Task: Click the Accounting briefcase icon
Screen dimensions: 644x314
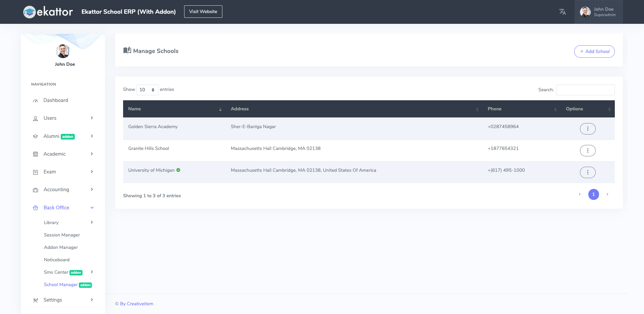Action: (35, 190)
